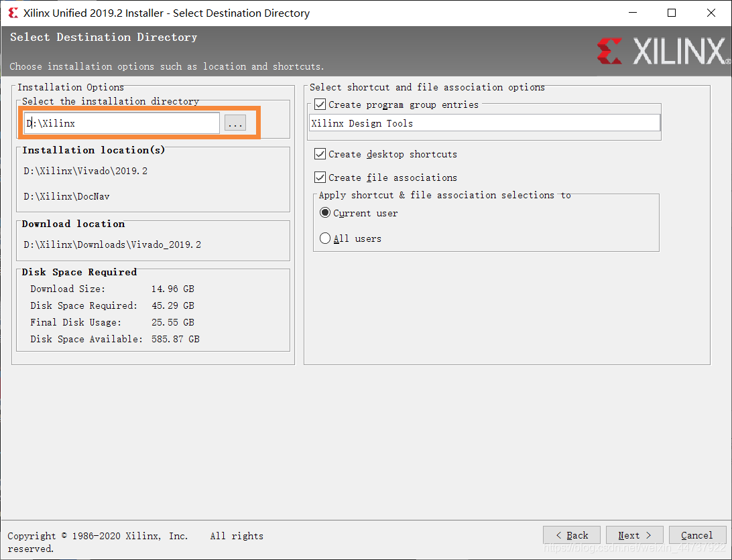Image resolution: width=732 pixels, height=560 pixels.
Task: Click the "Select Destination Directory" header text
Action: (x=103, y=38)
